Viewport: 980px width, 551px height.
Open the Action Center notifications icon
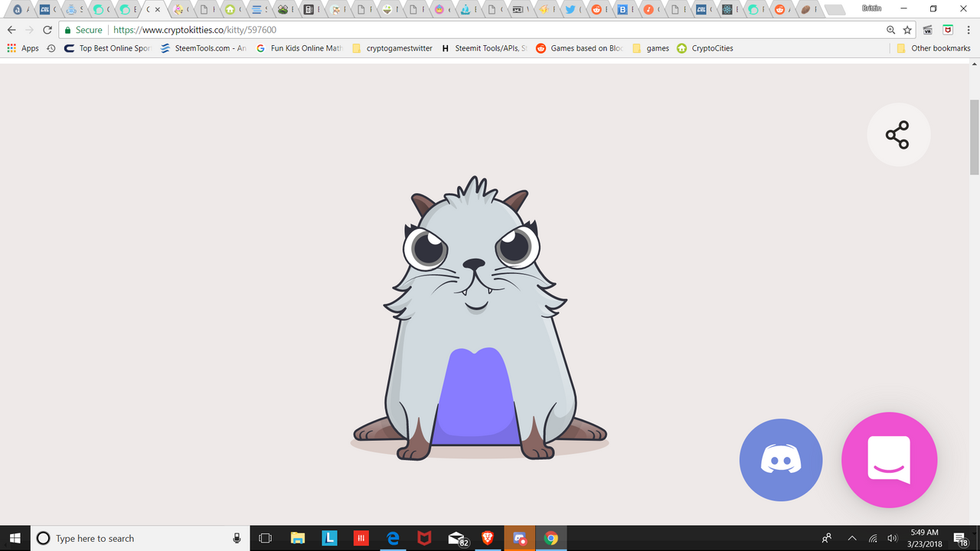click(962, 538)
